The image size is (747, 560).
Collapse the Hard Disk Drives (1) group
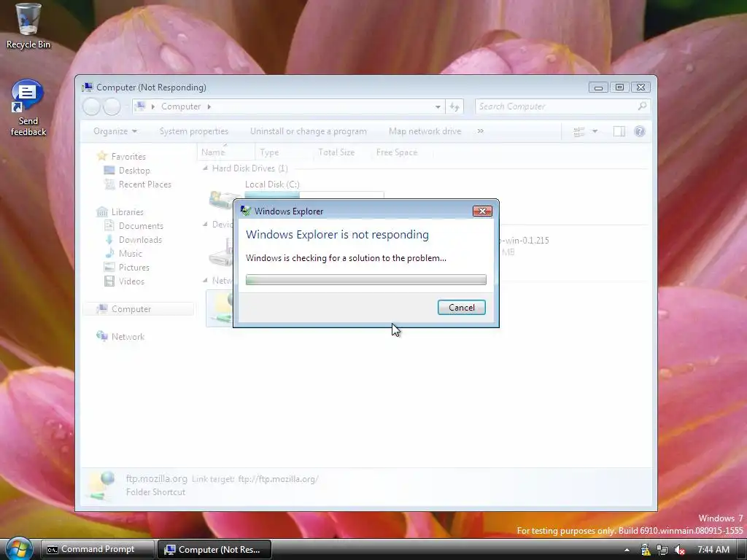[x=205, y=168]
